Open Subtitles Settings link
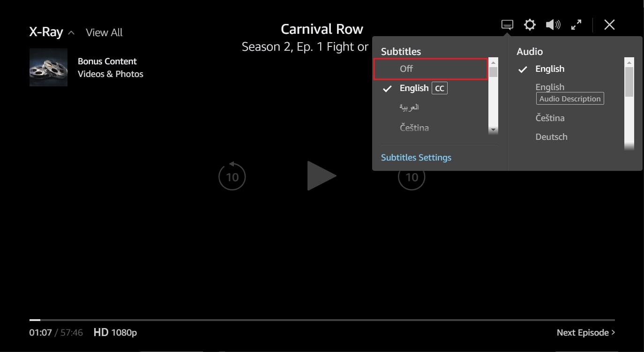 pos(416,158)
